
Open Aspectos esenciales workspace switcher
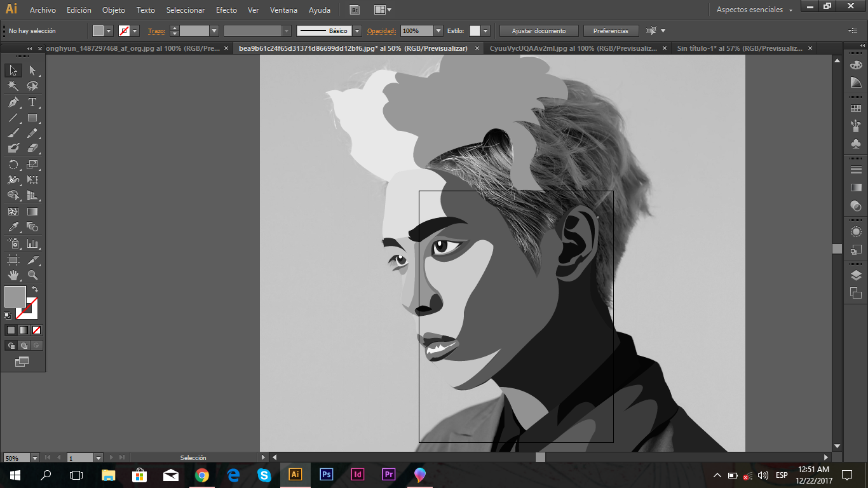(754, 10)
